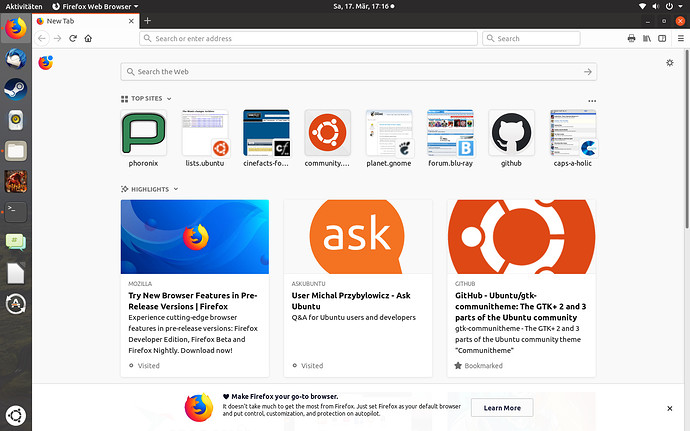Submit web search with arrow icon
This screenshot has height=431, width=690.
(588, 72)
